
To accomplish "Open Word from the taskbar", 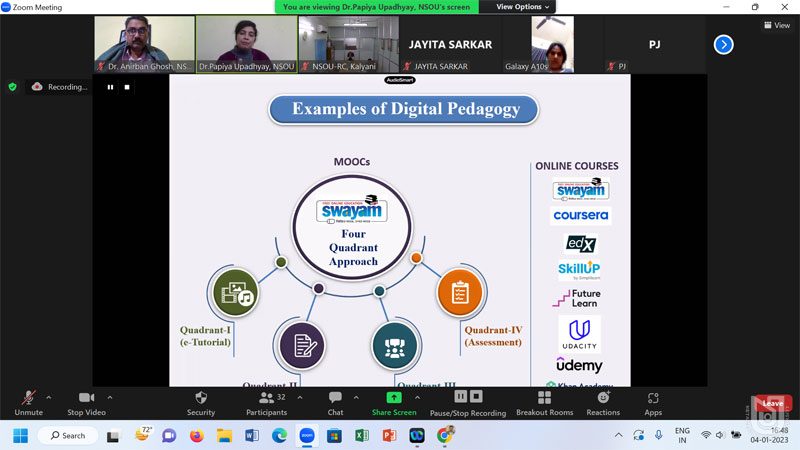I will pos(252,436).
